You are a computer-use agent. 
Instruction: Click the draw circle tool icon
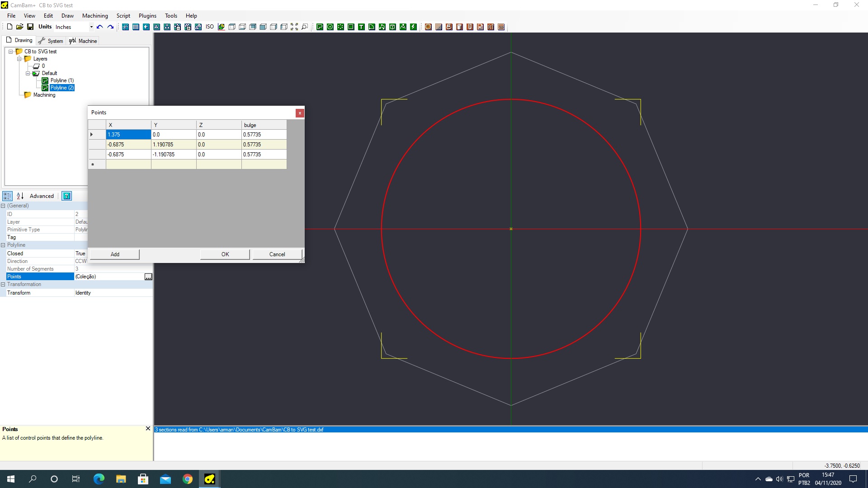(x=330, y=27)
